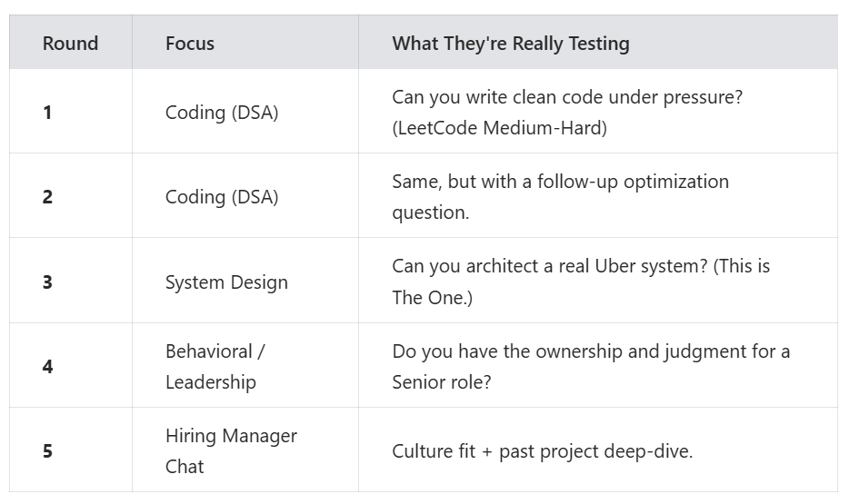Click Coding (DSA) in round 2
Image resolution: width=849 pixels, height=504 pixels.
pos(222,197)
